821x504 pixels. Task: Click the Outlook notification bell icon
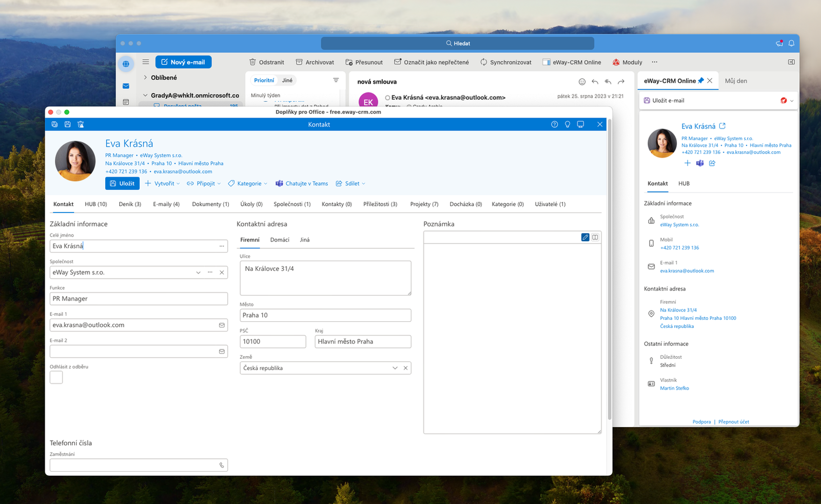[791, 43]
